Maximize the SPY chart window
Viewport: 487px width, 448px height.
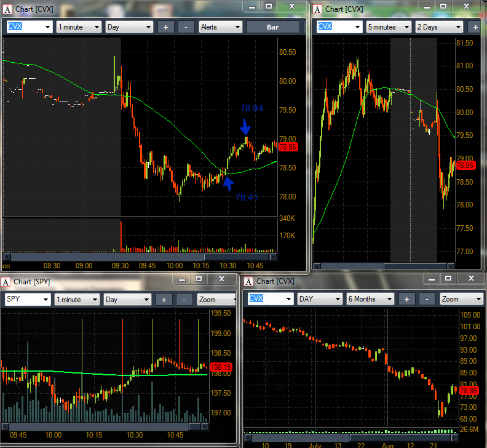pos(199,279)
